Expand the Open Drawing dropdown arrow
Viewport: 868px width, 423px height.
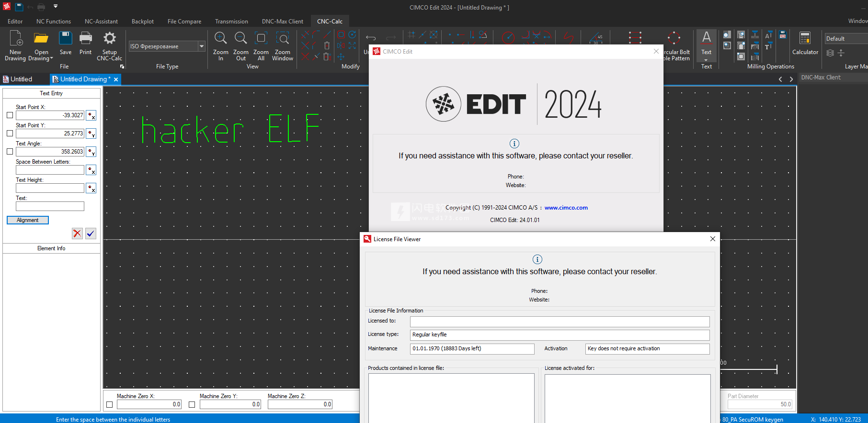(51, 58)
